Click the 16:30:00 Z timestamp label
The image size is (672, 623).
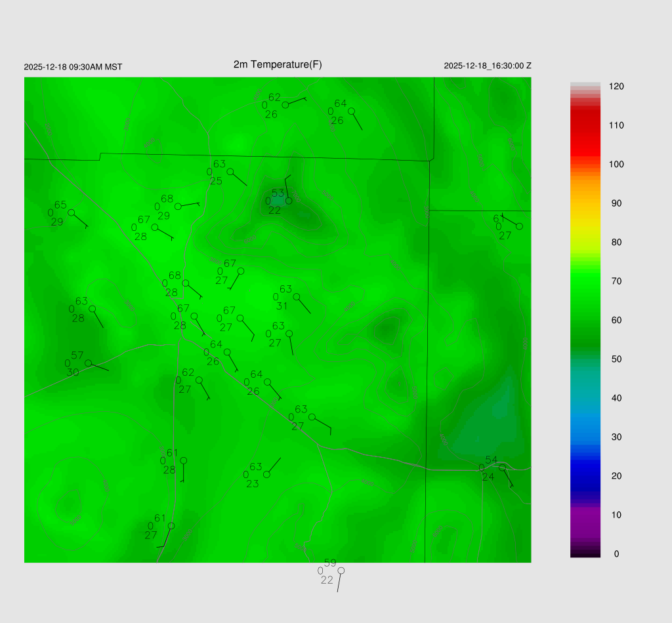tap(488, 66)
